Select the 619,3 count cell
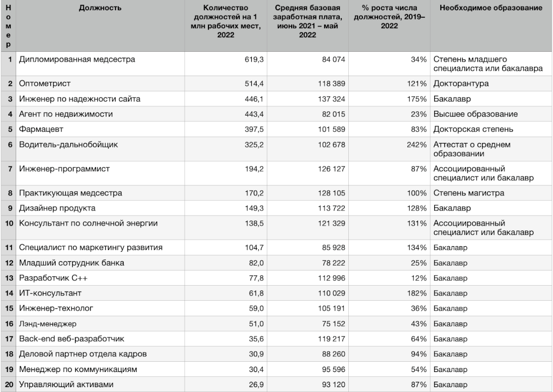 pyautogui.click(x=254, y=59)
